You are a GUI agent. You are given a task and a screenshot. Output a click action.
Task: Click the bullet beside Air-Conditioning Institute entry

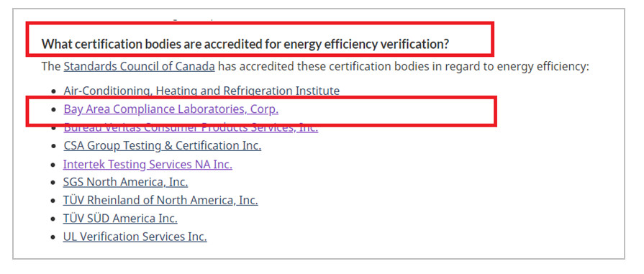54,91
